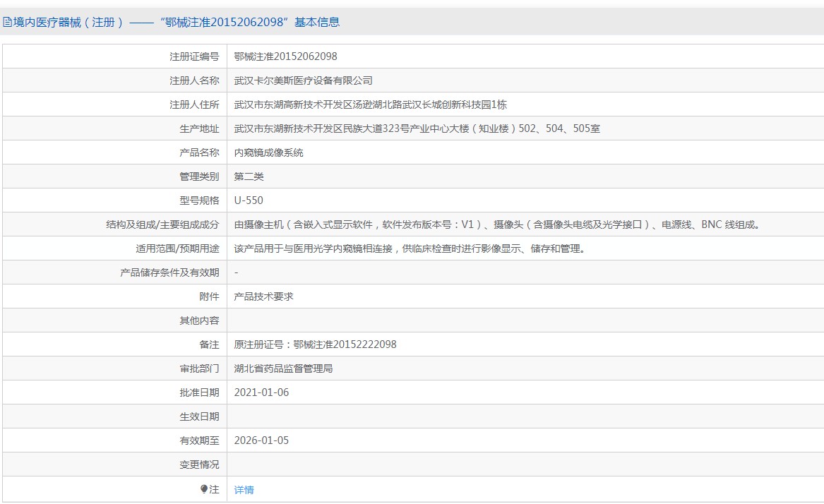Select the registrant address ending 长城创新科技园1栋
This screenshot has height=504, width=824.
pyautogui.click(x=371, y=104)
